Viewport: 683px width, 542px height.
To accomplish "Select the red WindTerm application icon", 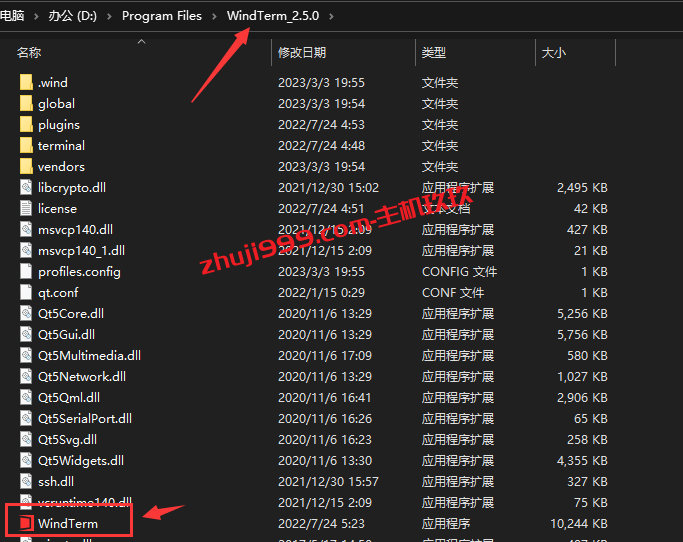I will pos(26,523).
